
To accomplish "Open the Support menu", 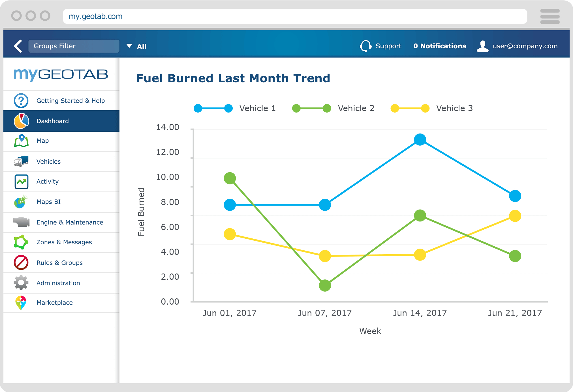I will coord(381,47).
